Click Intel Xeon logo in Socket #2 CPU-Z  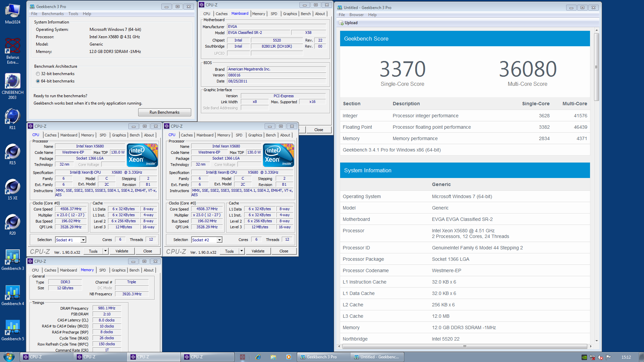279,155
